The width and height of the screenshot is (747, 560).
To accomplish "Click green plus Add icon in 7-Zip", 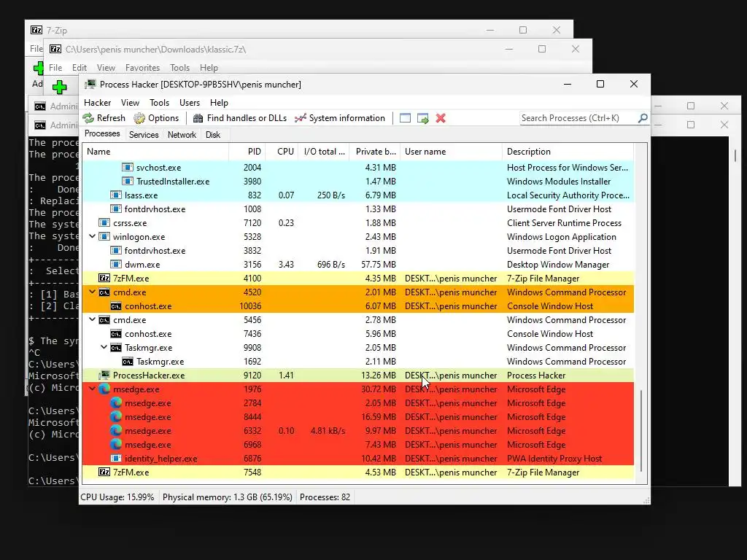I will tap(60, 87).
